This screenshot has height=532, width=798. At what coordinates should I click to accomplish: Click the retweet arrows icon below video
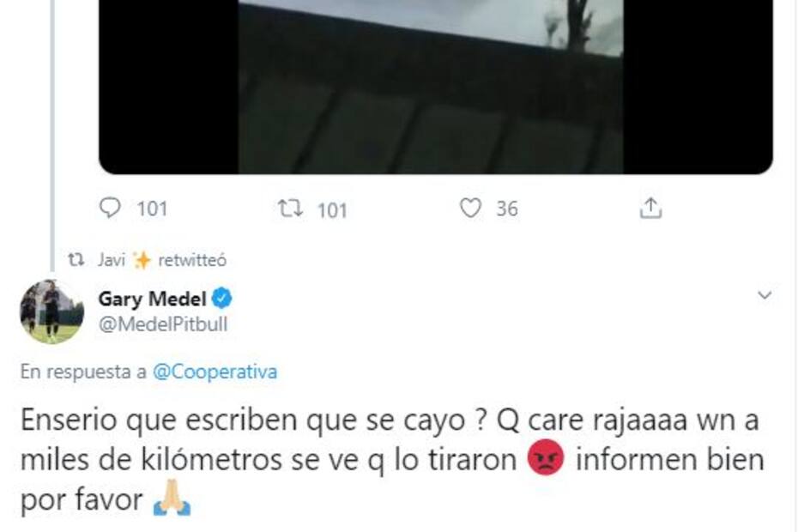(290, 209)
